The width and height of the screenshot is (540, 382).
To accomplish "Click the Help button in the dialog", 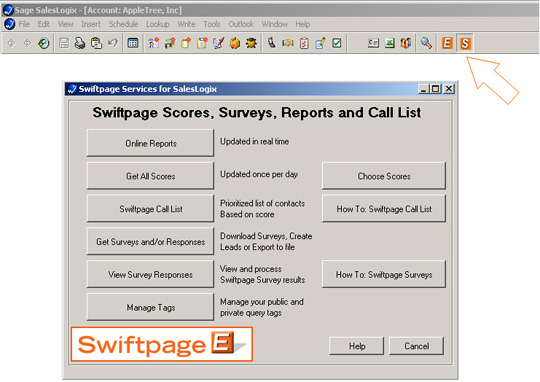I will (356, 346).
